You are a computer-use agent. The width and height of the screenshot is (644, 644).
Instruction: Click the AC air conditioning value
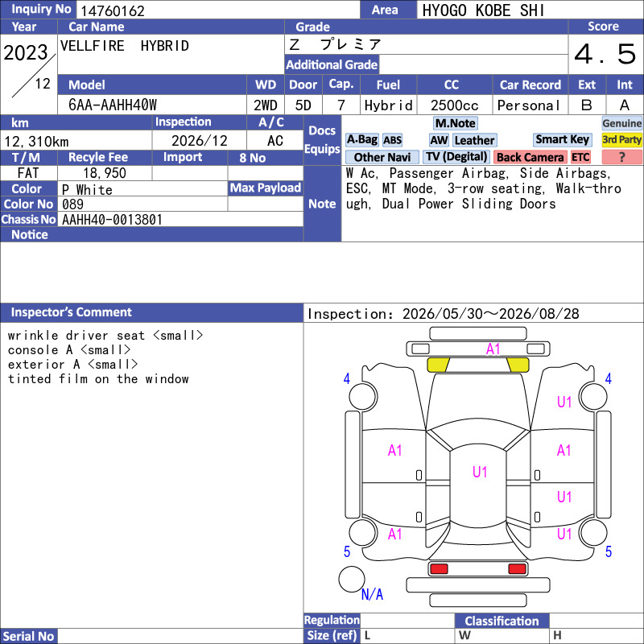(275, 141)
